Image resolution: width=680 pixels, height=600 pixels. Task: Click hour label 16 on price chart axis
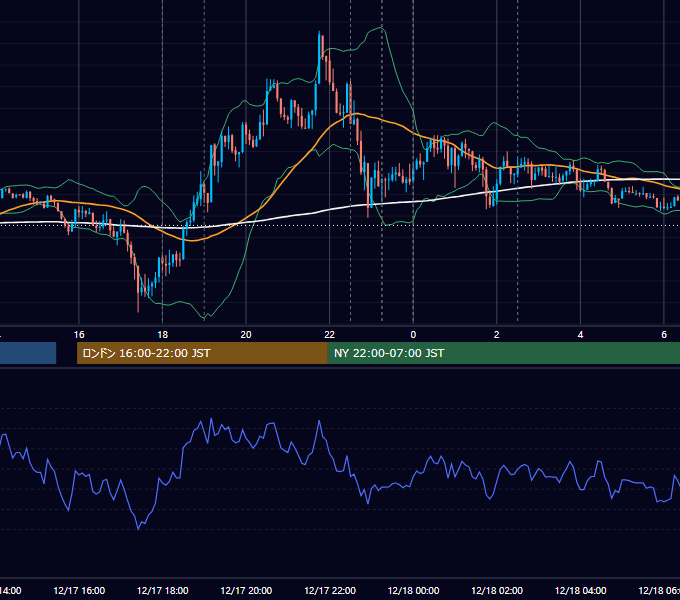79,335
